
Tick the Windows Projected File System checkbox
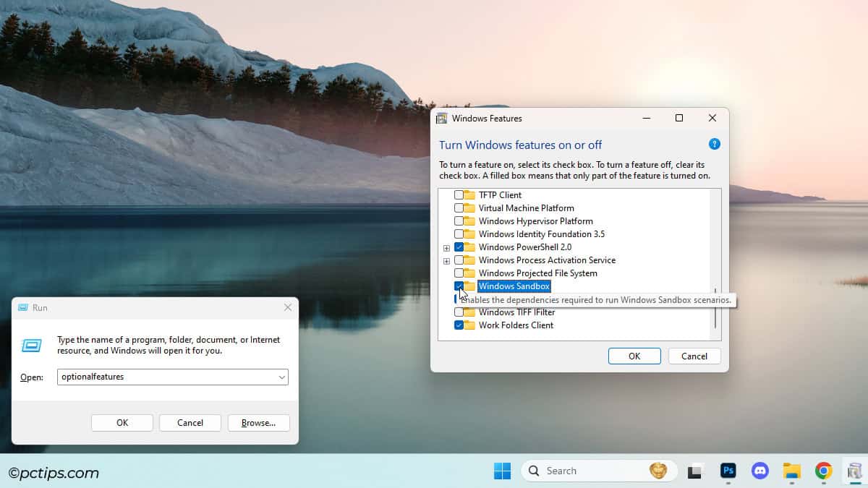(459, 273)
